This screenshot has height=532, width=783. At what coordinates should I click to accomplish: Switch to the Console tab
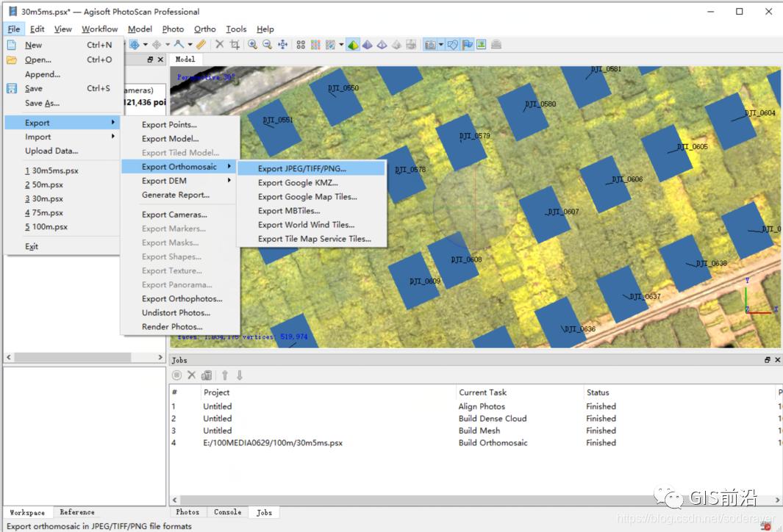pyautogui.click(x=227, y=511)
